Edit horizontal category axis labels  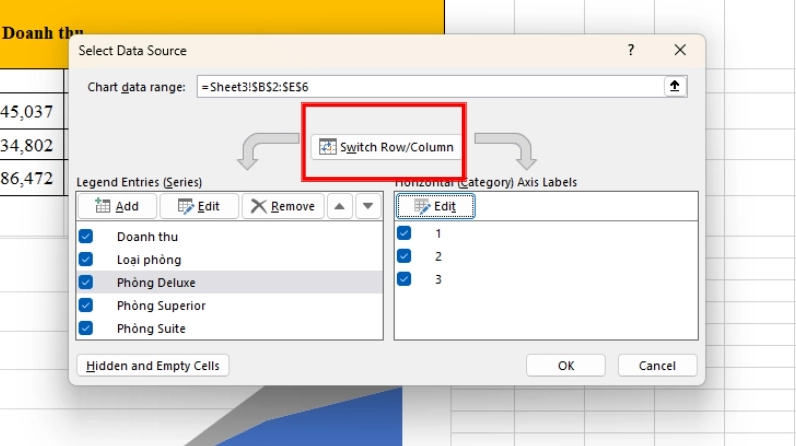[x=436, y=206]
